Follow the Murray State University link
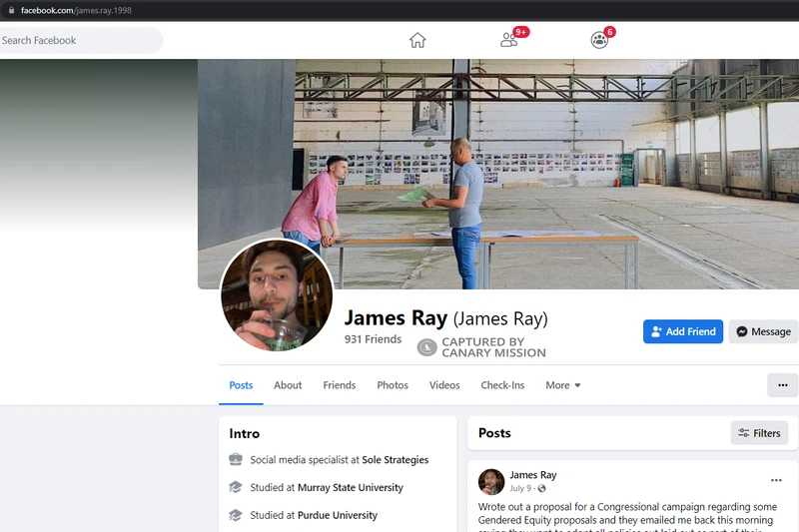 click(x=351, y=487)
